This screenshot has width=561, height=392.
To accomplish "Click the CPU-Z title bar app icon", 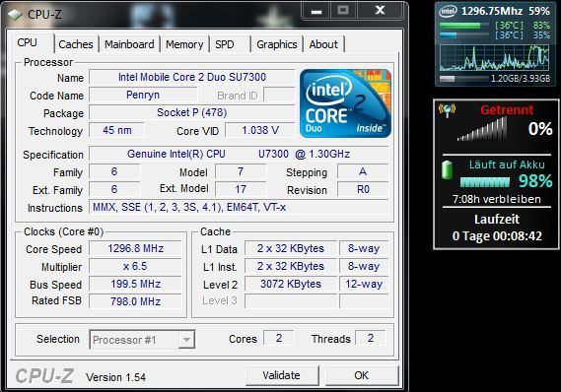I will 15,15.
